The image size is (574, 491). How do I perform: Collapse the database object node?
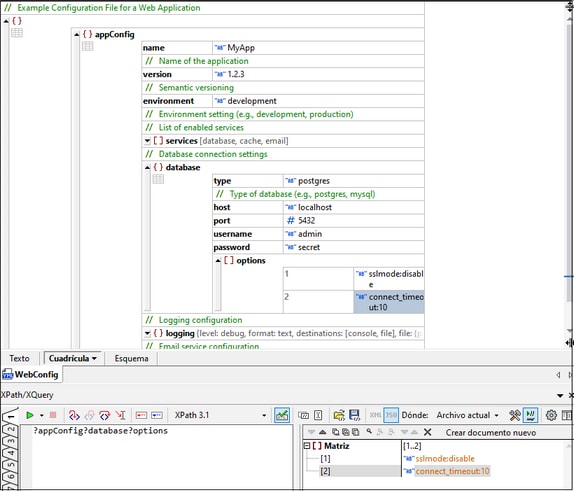click(x=147, y=168)
